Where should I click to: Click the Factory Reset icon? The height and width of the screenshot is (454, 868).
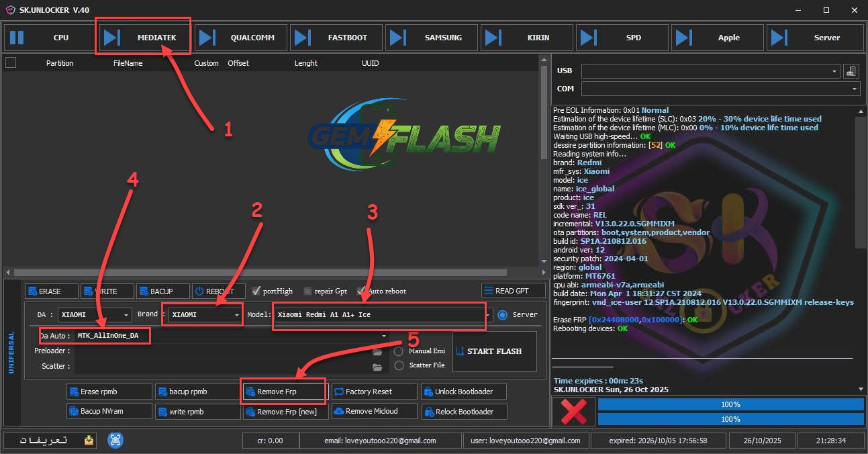[338, 392]
